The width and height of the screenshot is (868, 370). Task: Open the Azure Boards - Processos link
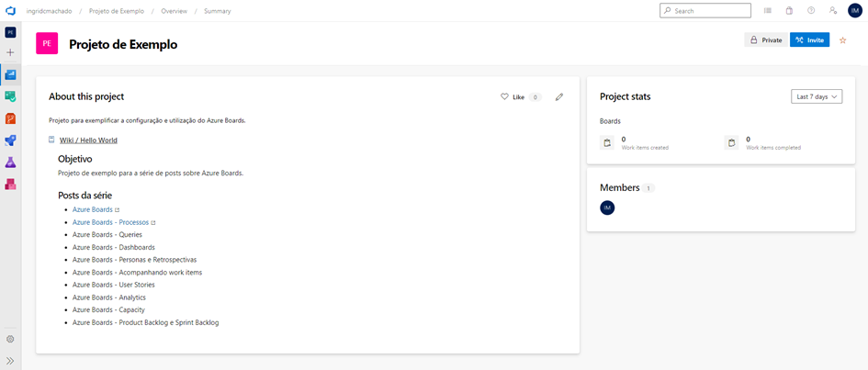click(x=110, y=222)
